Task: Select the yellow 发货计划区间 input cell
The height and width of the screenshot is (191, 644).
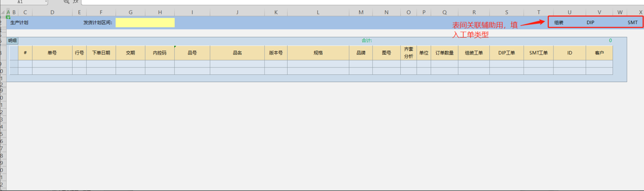Action: (x=145, y=23)
